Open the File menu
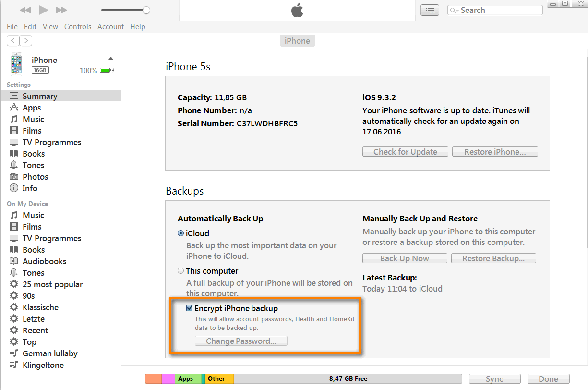Image resolution: width=588 pixels, height=390 pixels. pyautogui.click(x=12, y=27)
